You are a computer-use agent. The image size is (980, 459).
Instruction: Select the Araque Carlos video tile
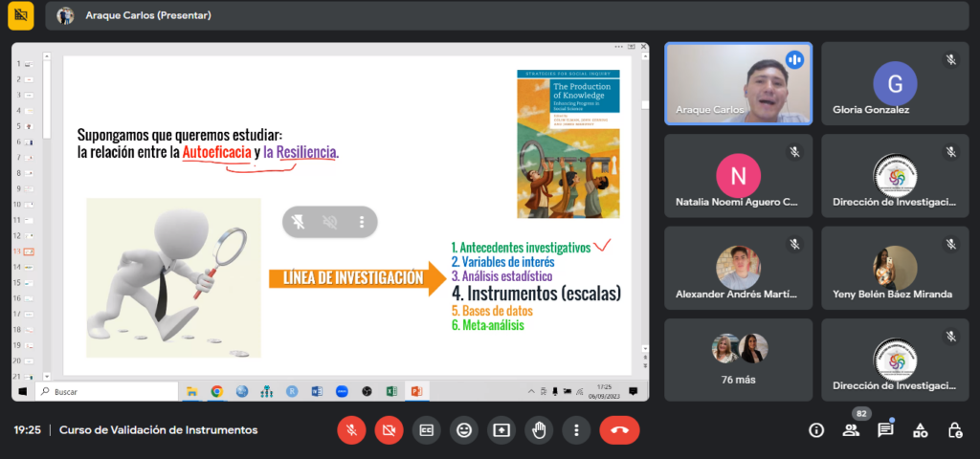pos(738,83)
